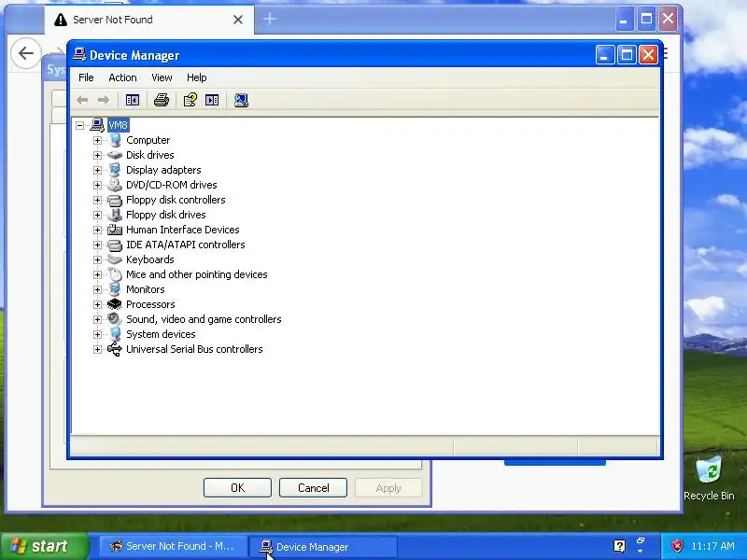
Task: Expand Mice and other pointing devices node
Action: click(x=97, y=274)
